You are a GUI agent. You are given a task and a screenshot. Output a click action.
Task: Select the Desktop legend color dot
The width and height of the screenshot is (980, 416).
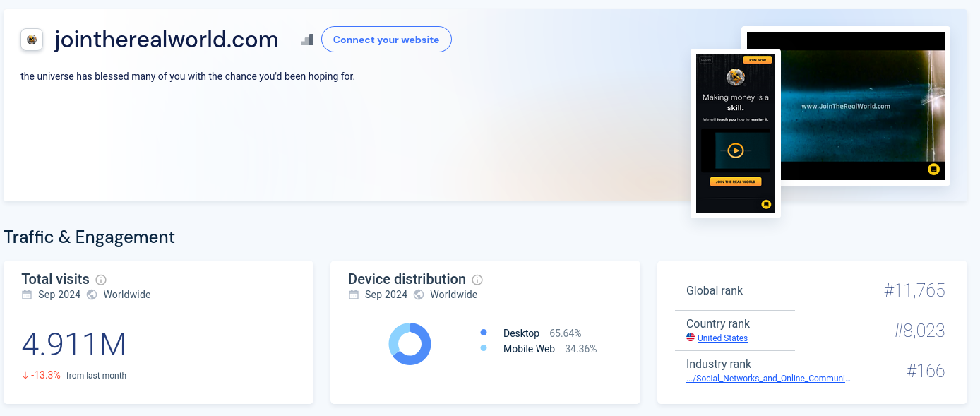pyautogui.click(x=484, y=333)
